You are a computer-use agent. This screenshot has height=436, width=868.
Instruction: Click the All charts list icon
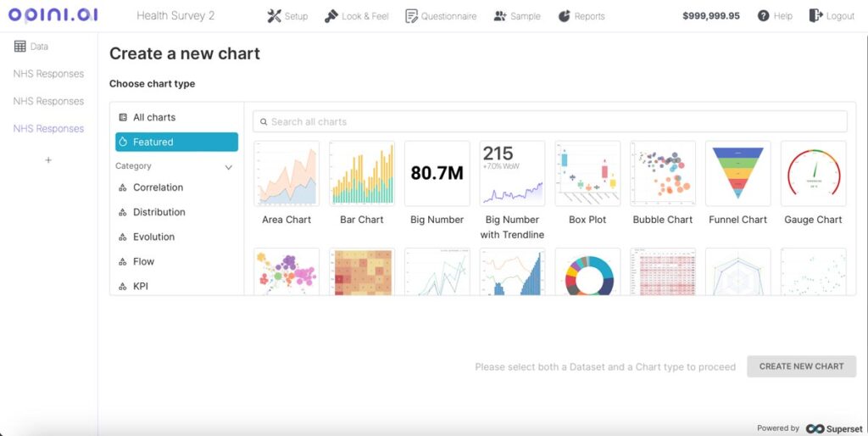pyautogui.click(x=123, y=117)
